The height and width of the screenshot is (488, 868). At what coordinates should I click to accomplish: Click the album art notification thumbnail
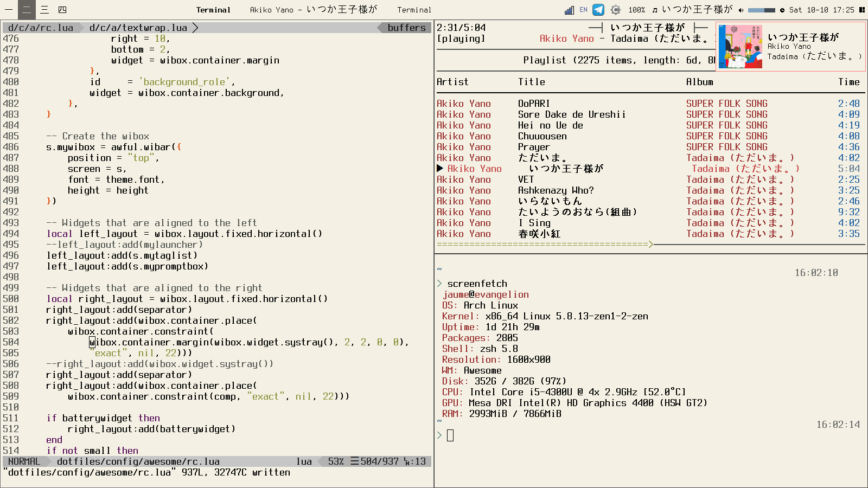[x=740, y=47]
